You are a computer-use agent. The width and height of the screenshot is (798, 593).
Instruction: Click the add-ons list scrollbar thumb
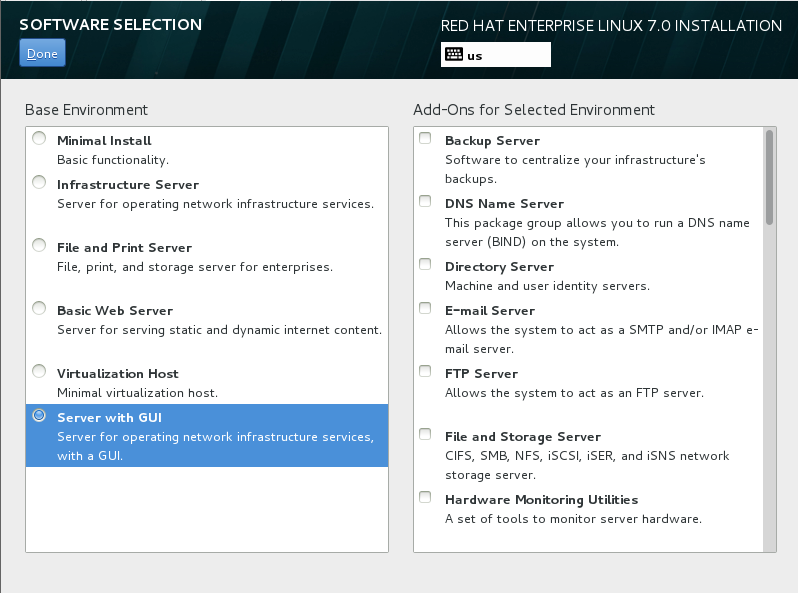[x=770, y=177]
